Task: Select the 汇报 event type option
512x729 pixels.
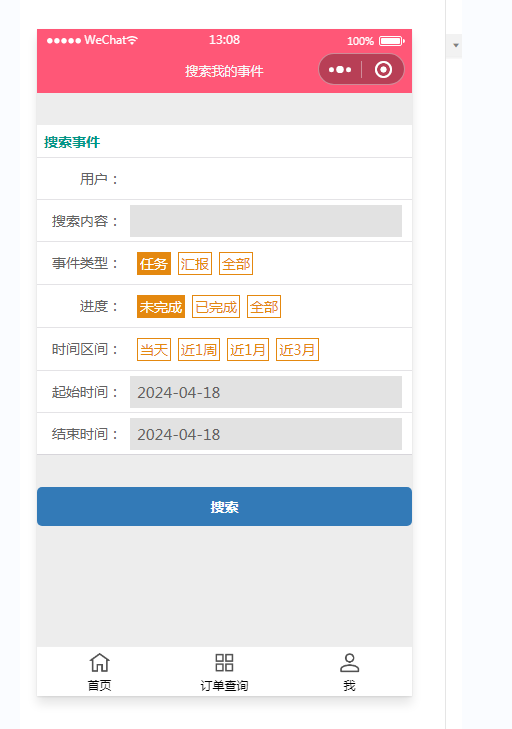Action: coord(195,264)
